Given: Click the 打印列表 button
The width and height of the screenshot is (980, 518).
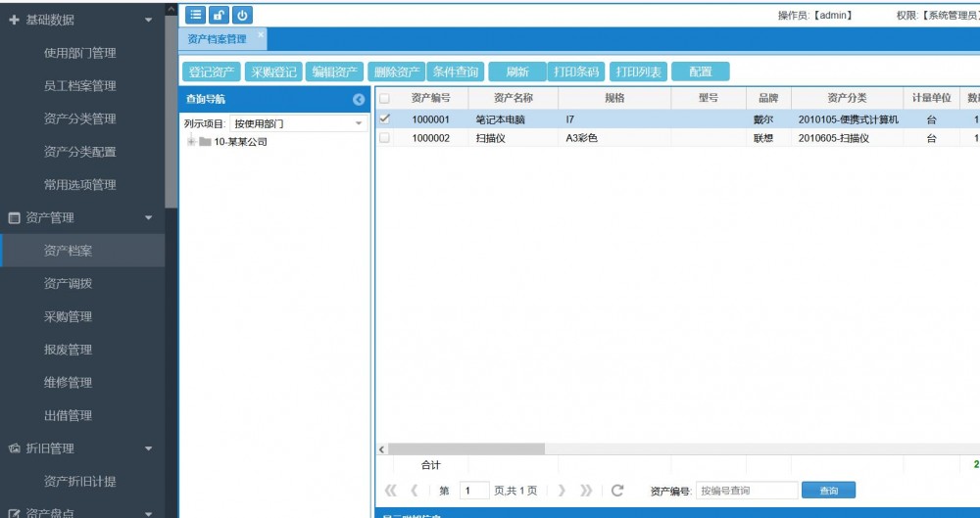Looking at the screenshot, I should pyautogui.click(x=638, y=71).
